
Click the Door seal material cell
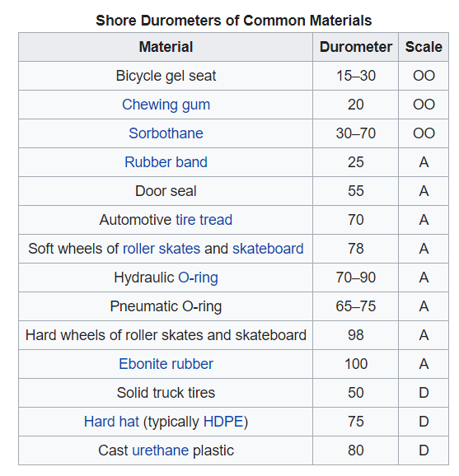166,191
